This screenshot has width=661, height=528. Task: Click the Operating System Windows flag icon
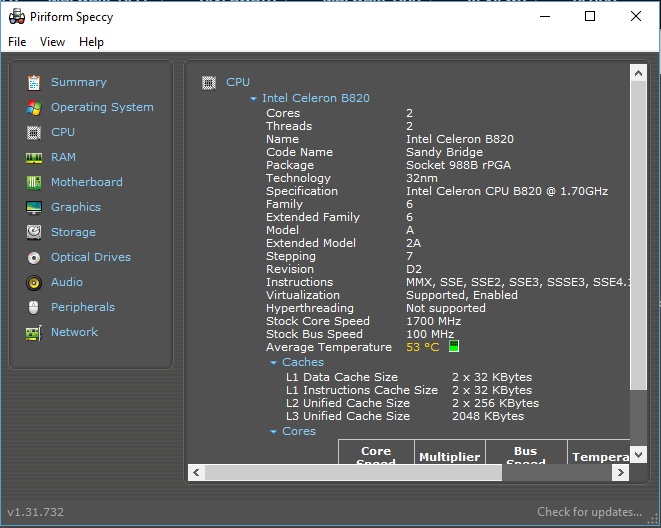(x=34, y=108)
